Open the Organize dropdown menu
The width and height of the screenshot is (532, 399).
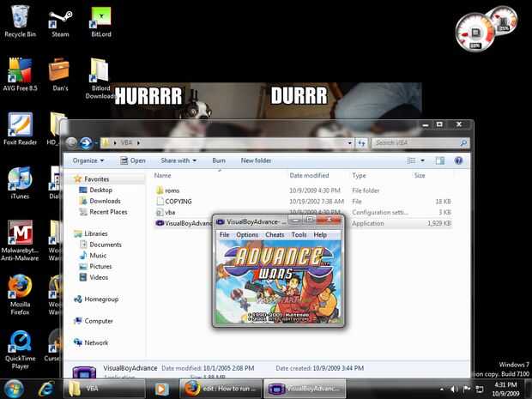pos(88,160)
